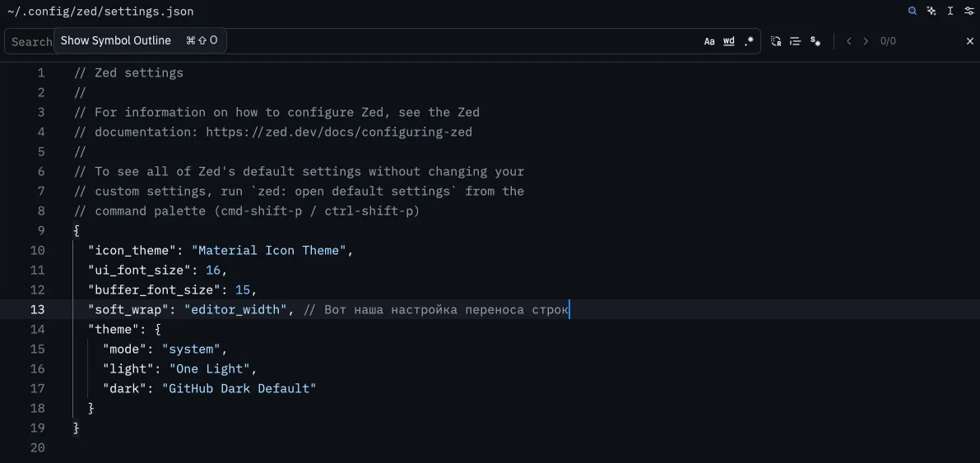Toggle the buffer search magnifier icon
The height and width of the screenshot is (463, 980).
pyautogui.click(x=913, y=12)
